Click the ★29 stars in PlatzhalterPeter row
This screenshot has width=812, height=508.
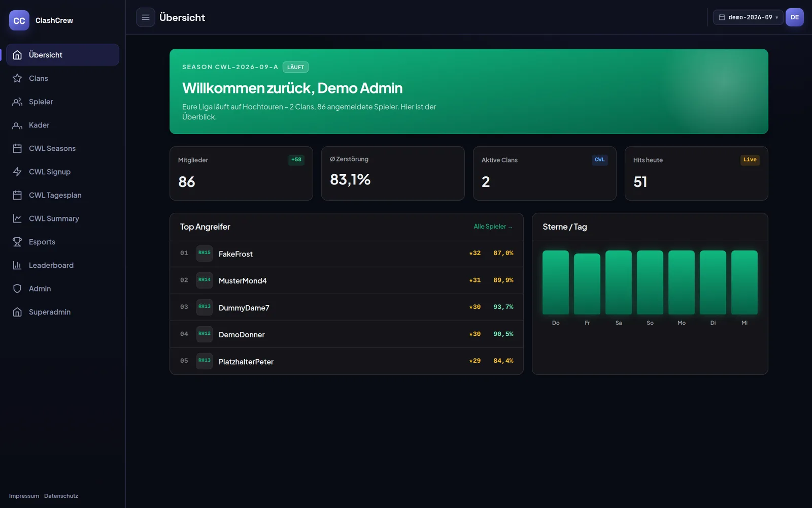475,361
